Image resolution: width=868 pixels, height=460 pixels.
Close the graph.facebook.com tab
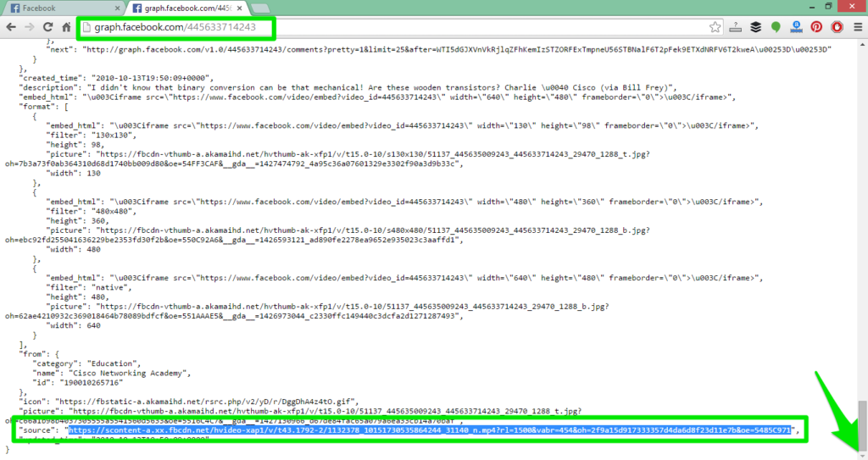tap(240, 8)
